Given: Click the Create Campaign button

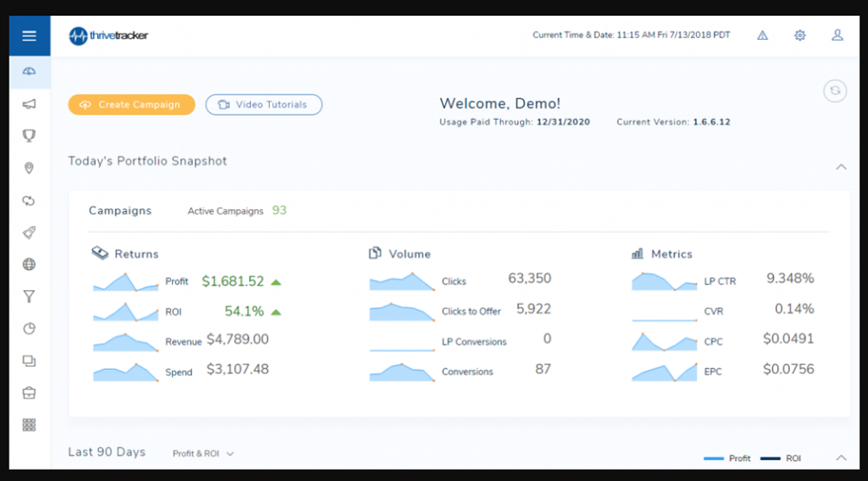Looking at the screenshot, I should click(132, 104).
